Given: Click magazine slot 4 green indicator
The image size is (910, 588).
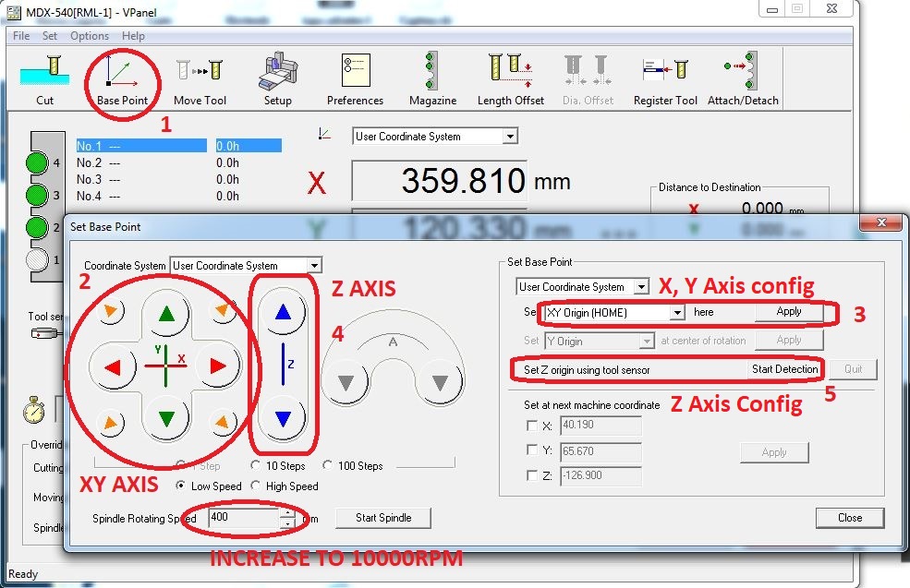Looking at the screenshot, I should pyautogui.click(x=37, y=163).
